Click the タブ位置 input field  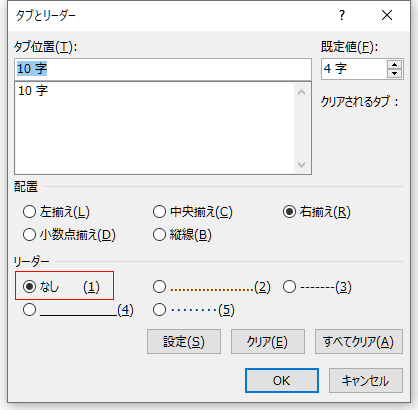point(163,69)
